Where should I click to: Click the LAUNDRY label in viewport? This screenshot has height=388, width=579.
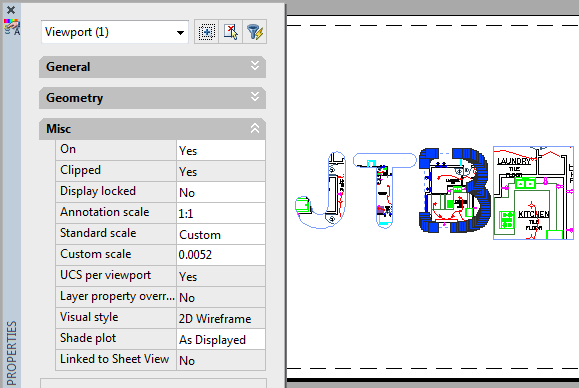(x=514, y=161)
